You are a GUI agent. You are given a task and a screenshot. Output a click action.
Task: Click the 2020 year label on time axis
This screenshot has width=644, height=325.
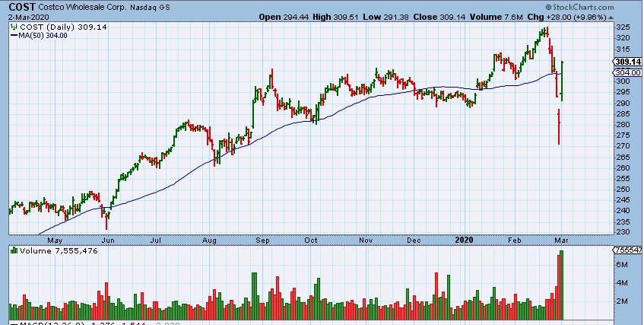[465, 240]
